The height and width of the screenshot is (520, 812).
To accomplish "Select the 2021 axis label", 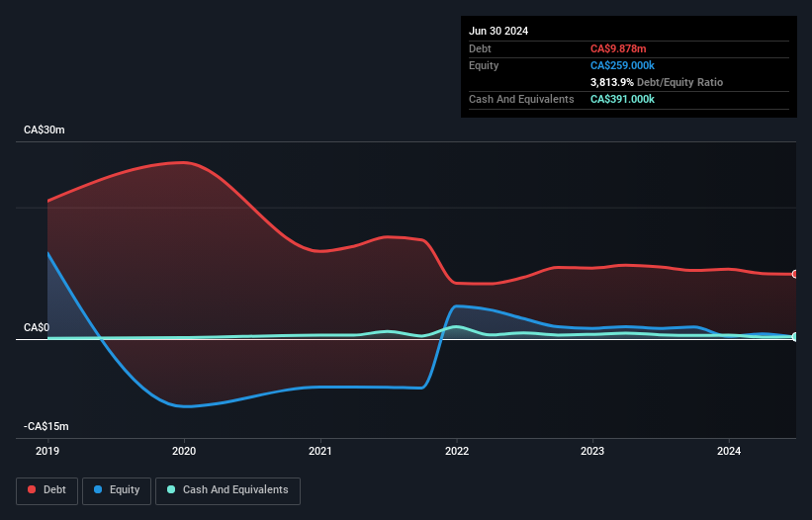I will coord(320,451).
